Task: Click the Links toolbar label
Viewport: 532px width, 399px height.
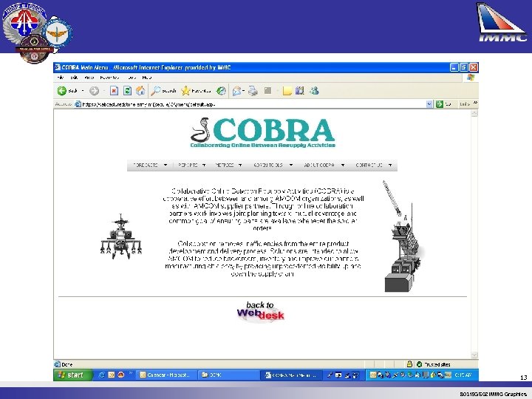Action: (x=465, y=104)
